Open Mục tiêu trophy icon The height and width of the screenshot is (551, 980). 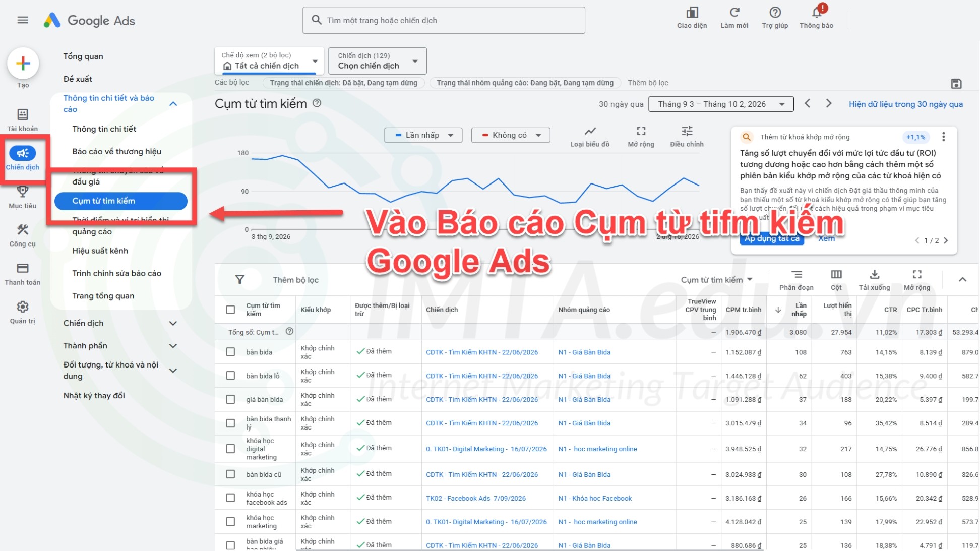23,192
